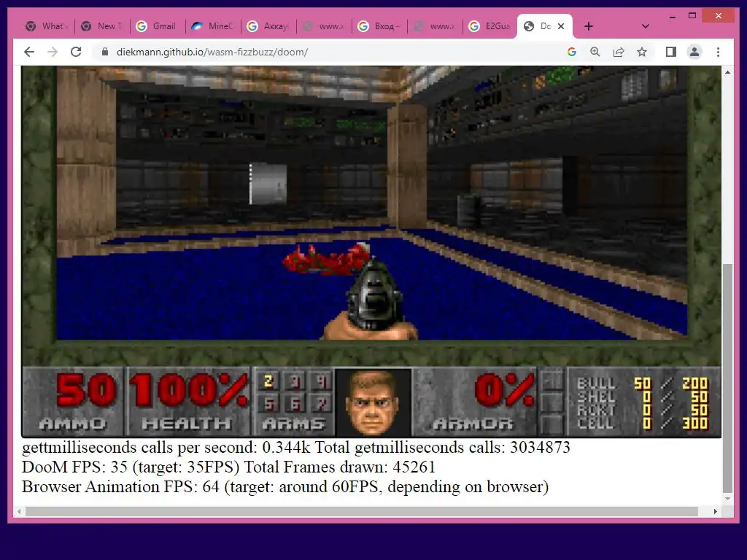Switch to the Gmail tab
The height and width of the screenshot is (560, 747).
click(157, 26)
